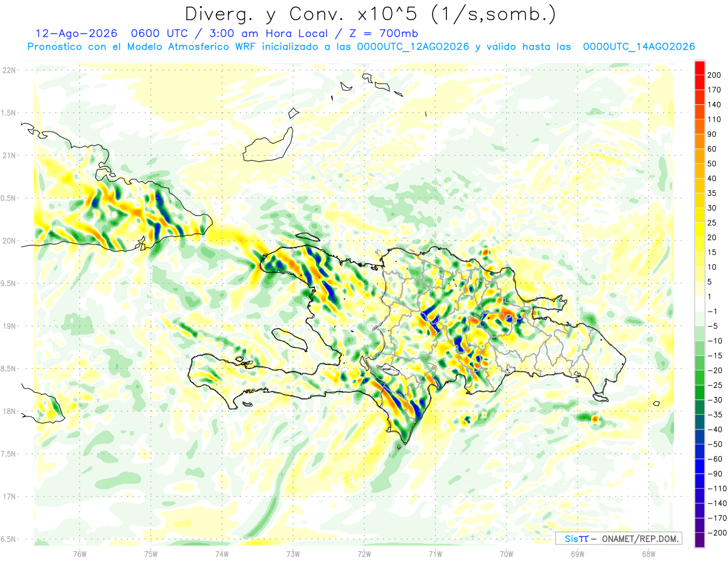Click the '19N' latitude label
This screenshot has width=728, height=562.
[10, 326]
